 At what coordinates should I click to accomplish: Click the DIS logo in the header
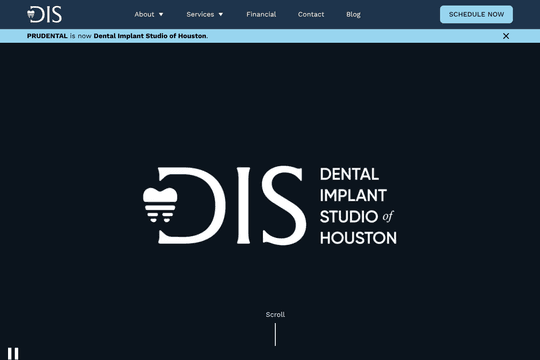pos(44,14)
